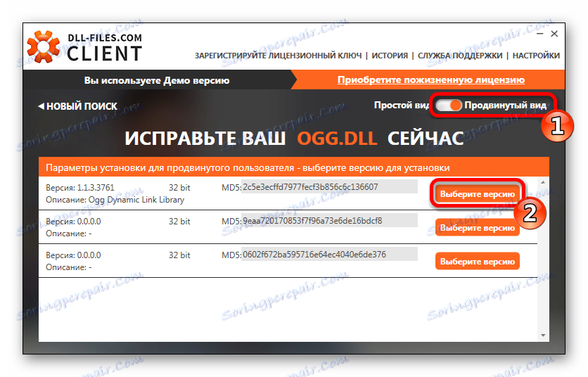Viewport: 588px width, 377px height.
Task: Open the ЗАРЕГИСТРИРУЙТЕ ЛИЦЕНЗИОННЫЙ КЛЮЧ menu item
Action: (279, 56)
